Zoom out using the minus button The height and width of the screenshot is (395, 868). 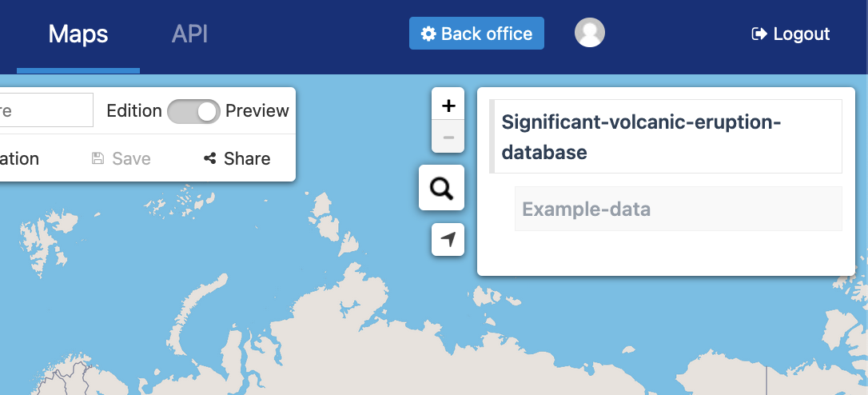click(448, 137)
